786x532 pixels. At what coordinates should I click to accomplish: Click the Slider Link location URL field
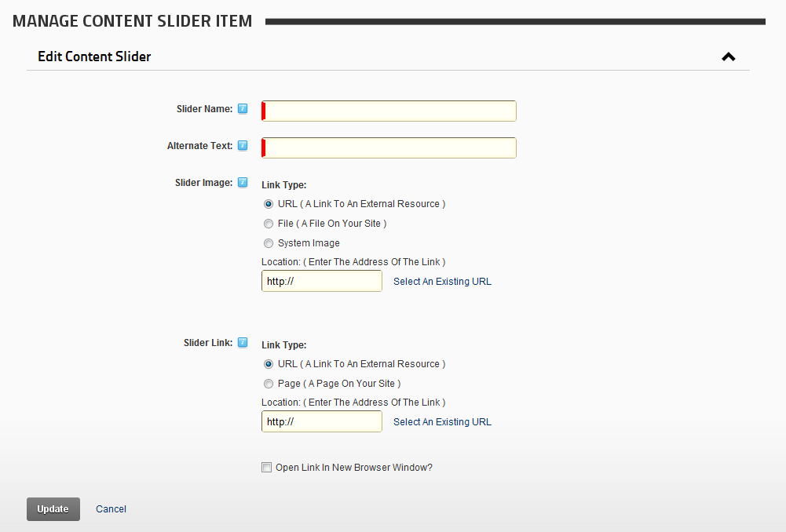click(x=322, y=421)
